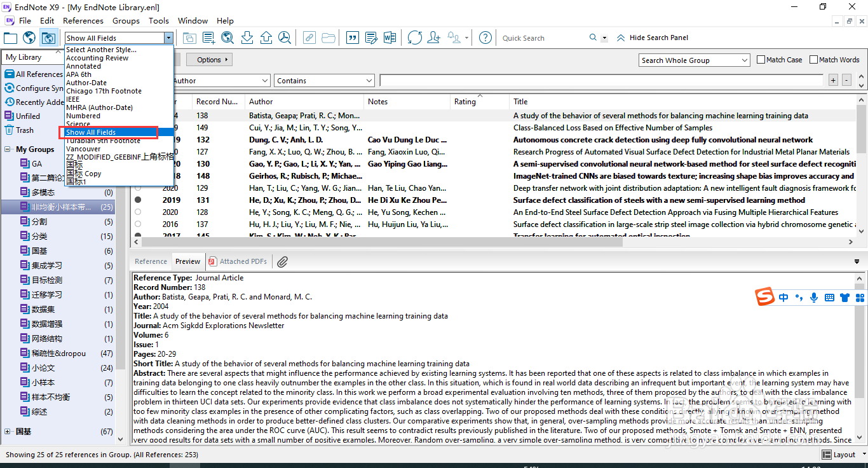This screenshot has height=468, width=868.
Task: Open the File menu
Action: 25,21
